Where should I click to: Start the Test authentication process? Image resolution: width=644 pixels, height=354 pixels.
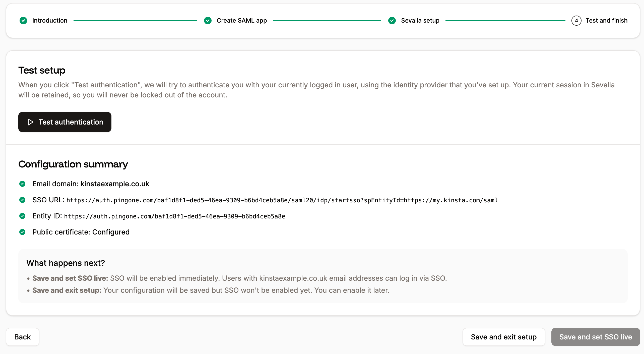(65, 122)
